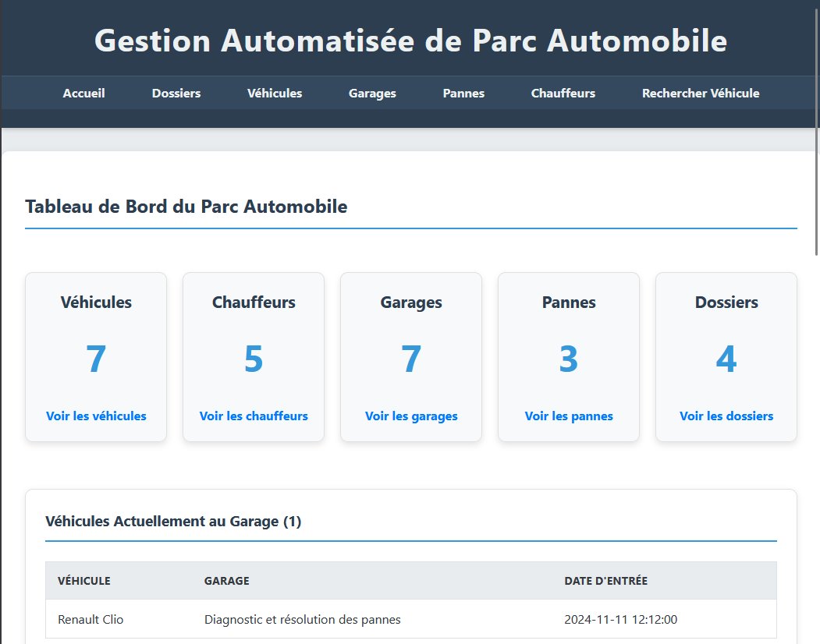Open the Voir les dossiers link
The width and height of the screenshot is (820, 644).
(726, 416)
